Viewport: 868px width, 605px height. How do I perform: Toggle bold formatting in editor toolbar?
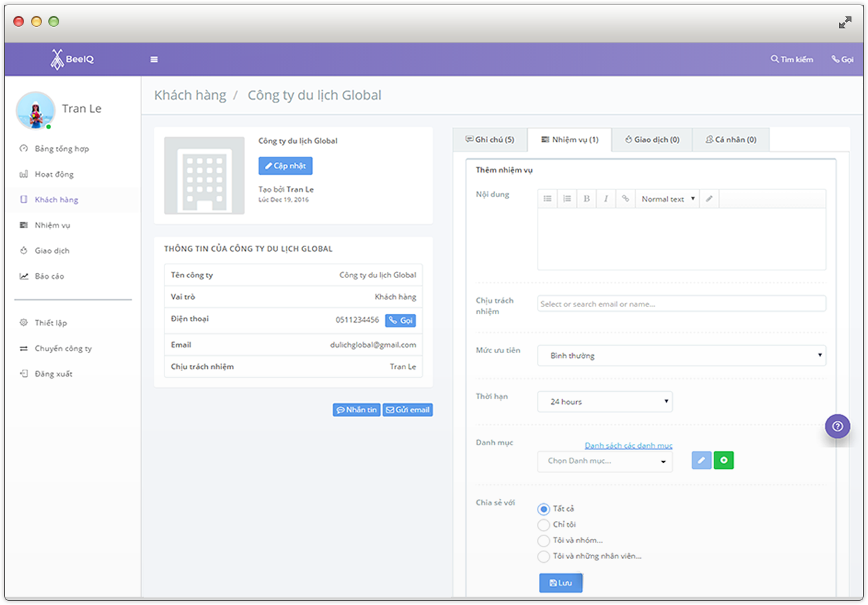(586, 199)
